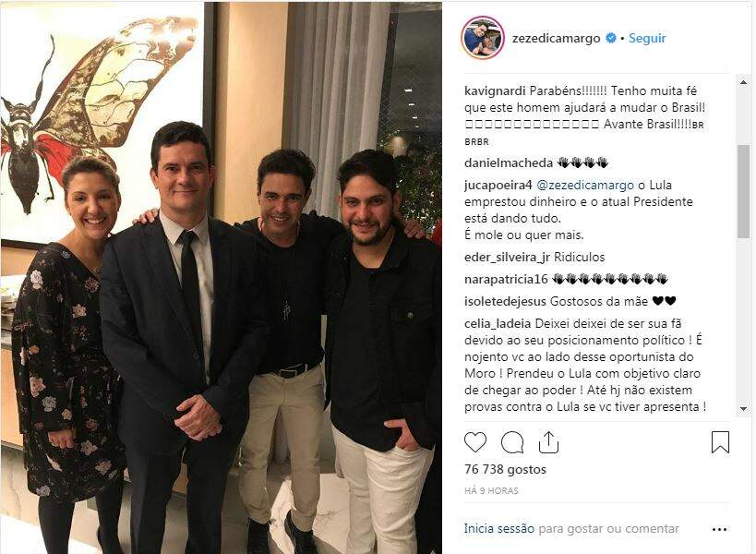The image size is (756, 554).
Task: View the 76 738 gostos likes count
Action: pos(505,469)
